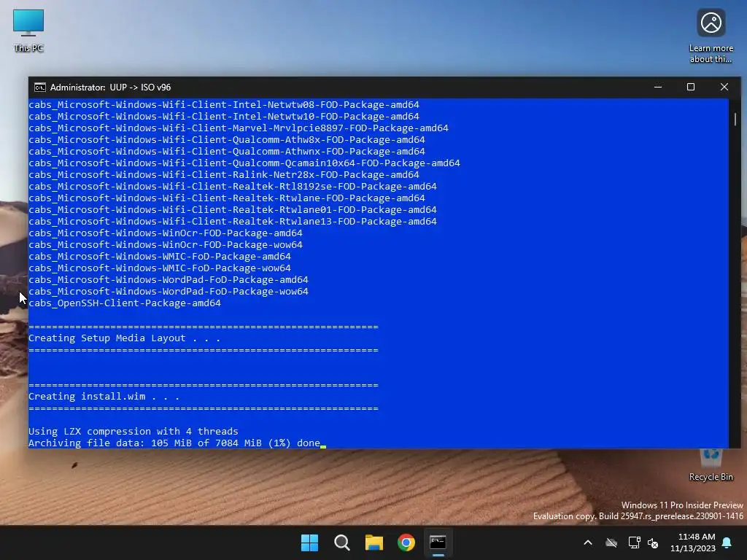The image size is (747, 560).
Task: Open the clock showing 11:48 AM
Action: pos(693,542)
